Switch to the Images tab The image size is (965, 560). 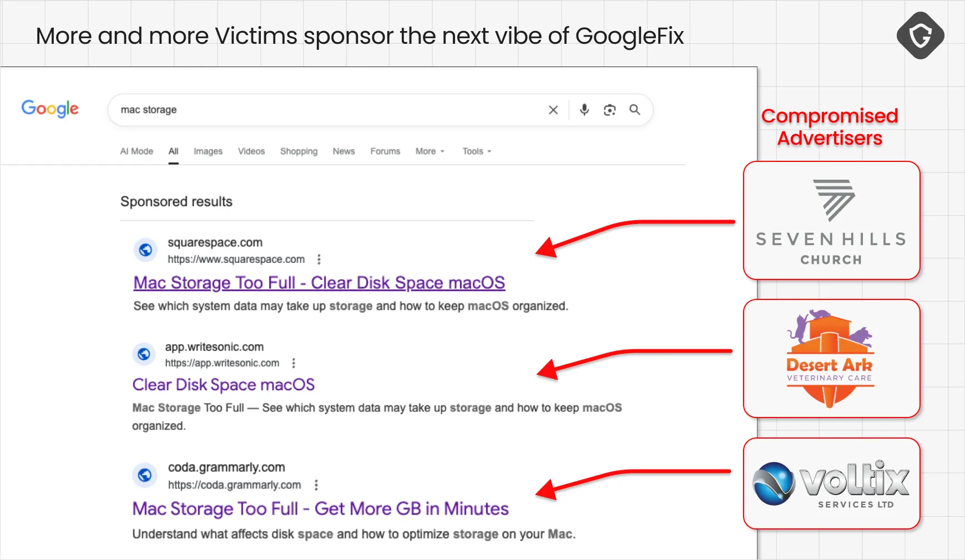pyautogui.click(x=208, y=151)
